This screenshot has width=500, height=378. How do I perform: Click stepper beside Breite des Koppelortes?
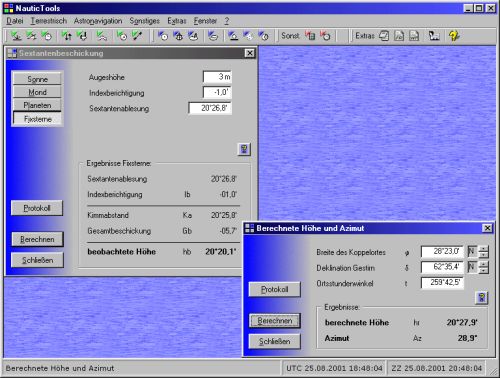point(484,251)
